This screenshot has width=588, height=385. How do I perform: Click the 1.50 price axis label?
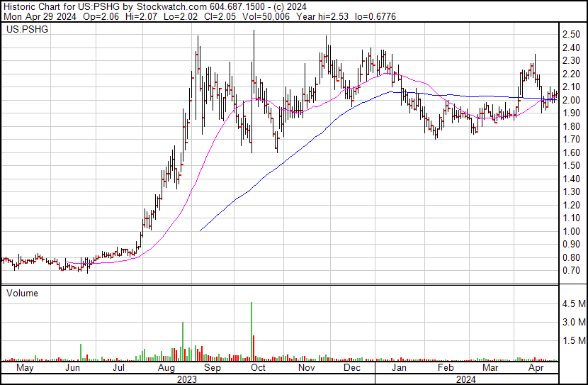coord(571,166)
